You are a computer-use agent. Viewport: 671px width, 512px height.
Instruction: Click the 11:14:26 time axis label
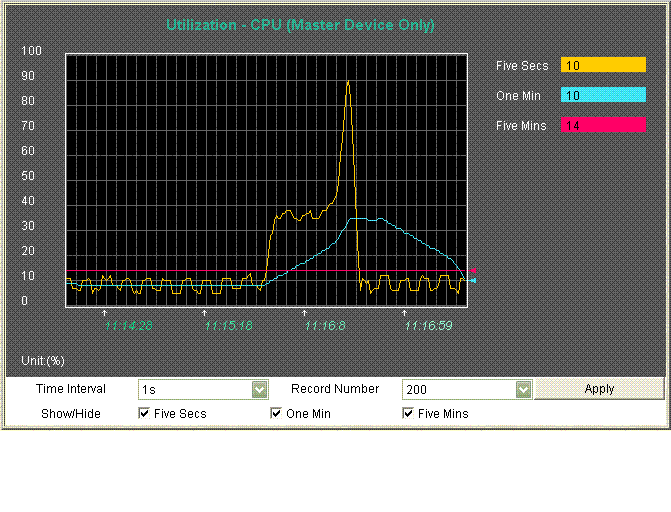click(x=128, y=325)
